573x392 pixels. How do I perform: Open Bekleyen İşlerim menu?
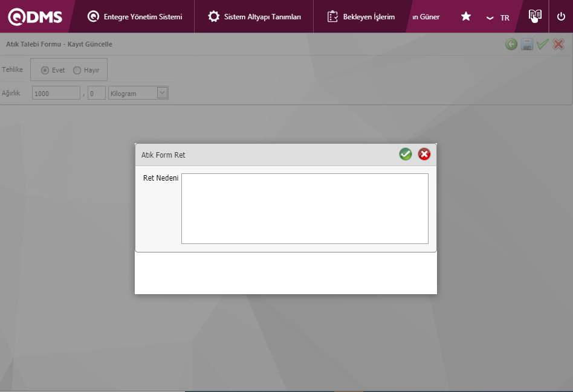[361, 17]
